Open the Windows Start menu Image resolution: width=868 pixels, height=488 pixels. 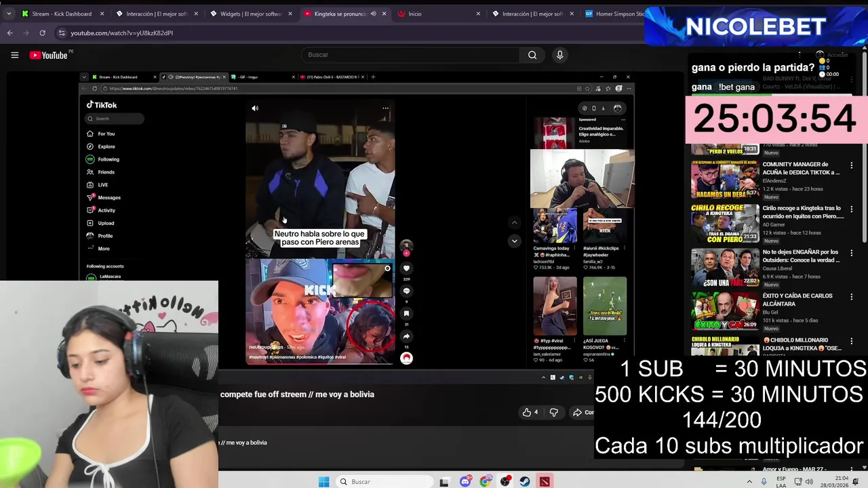[x=324, y=482]
